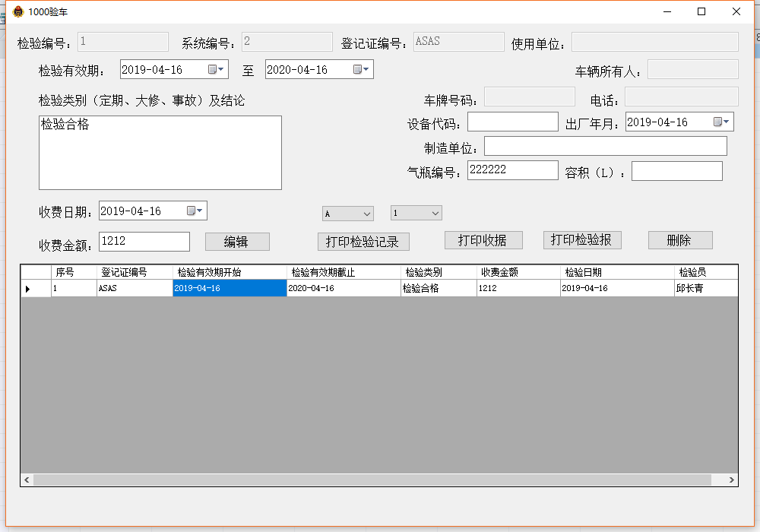Image resolution: width=760 pixels, height=532 pixels.
Task: Click the 收费金额 input field
Action: [x=144, y=242]
